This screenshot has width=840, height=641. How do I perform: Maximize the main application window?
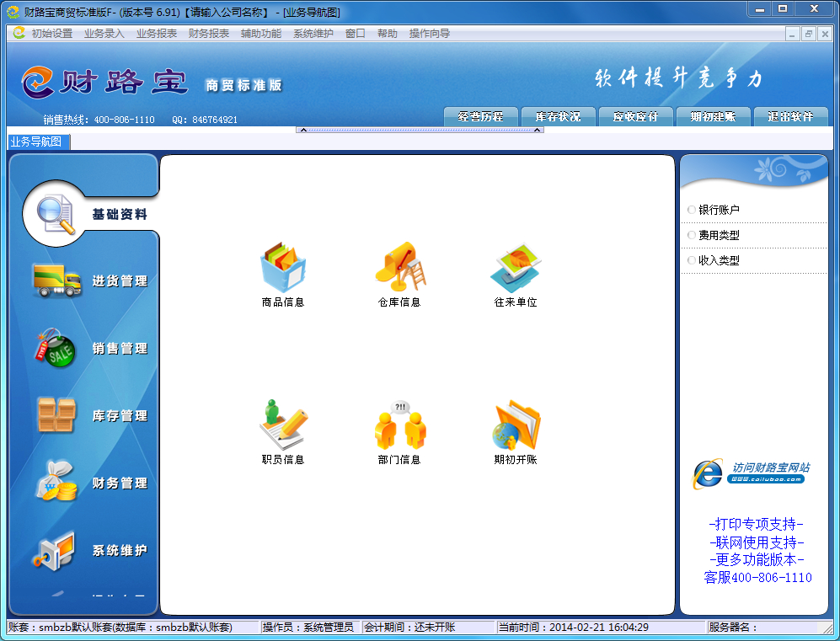click(x=783, y=9)
